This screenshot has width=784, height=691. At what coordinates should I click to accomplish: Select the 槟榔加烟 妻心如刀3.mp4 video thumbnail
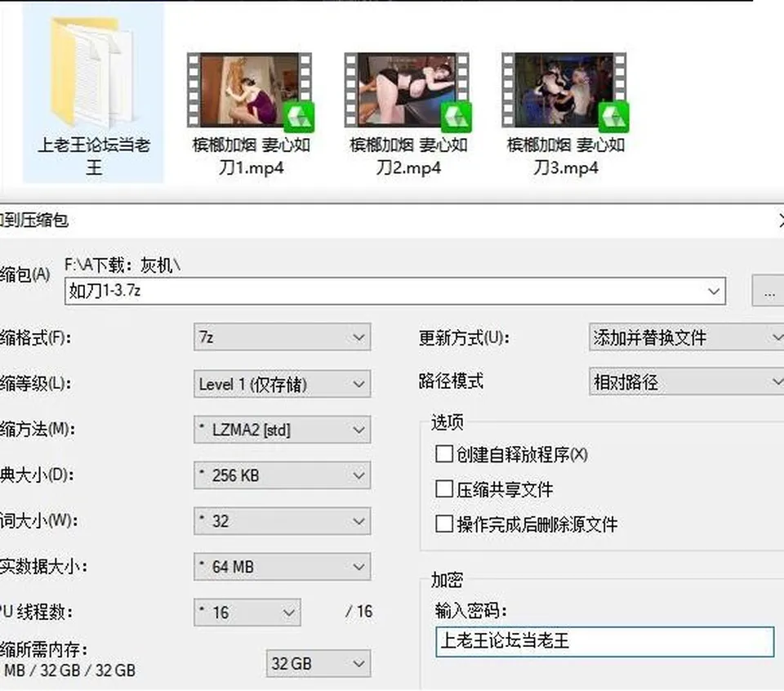click(564, 90)
